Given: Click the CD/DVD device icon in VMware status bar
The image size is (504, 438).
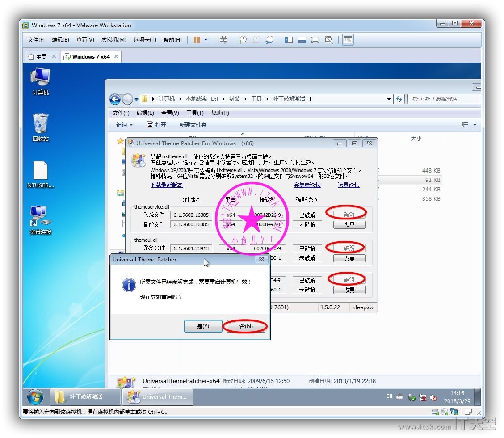Looking at the screenshot, I should point(445,412).
